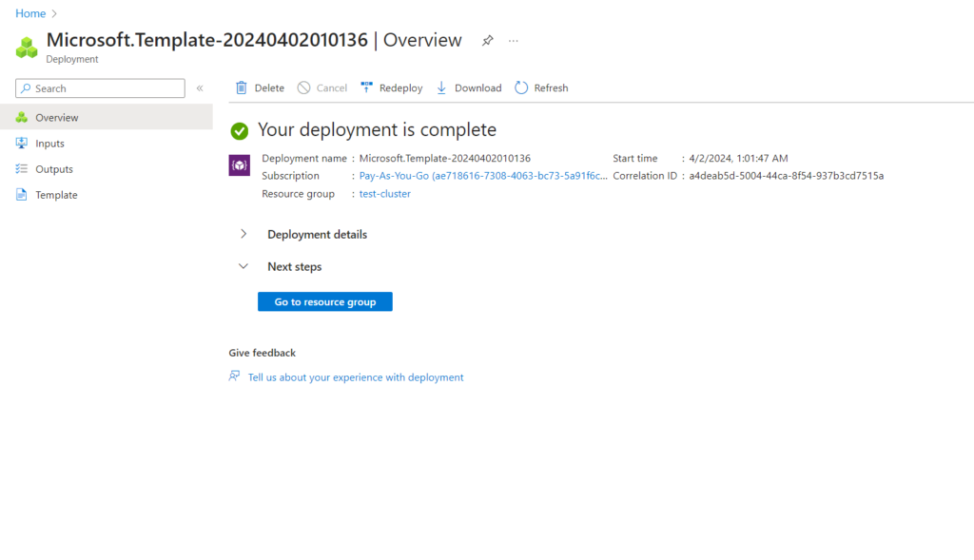
Task: Pin the deployment overview to dashboard
Action: pos(488,40)
